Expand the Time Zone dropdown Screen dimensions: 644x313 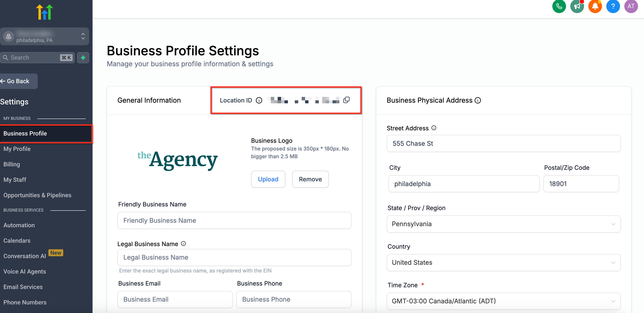(x=503, y=301)
